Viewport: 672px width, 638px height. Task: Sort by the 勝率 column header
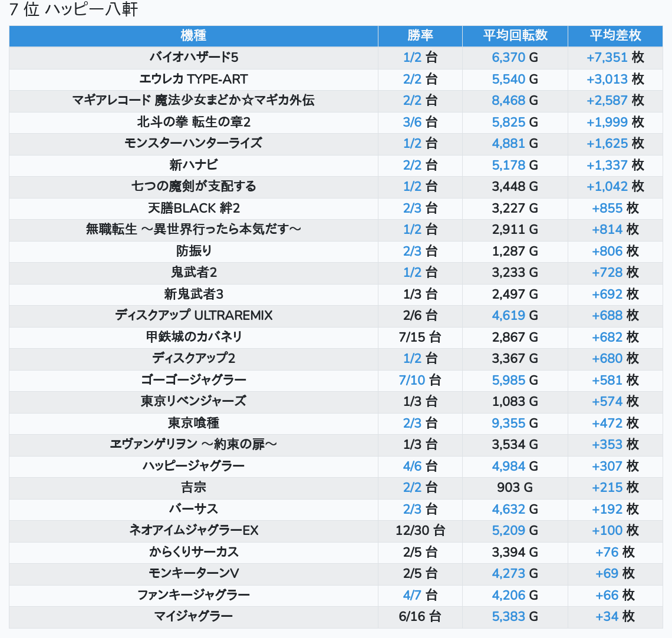(x=420, y=35)
